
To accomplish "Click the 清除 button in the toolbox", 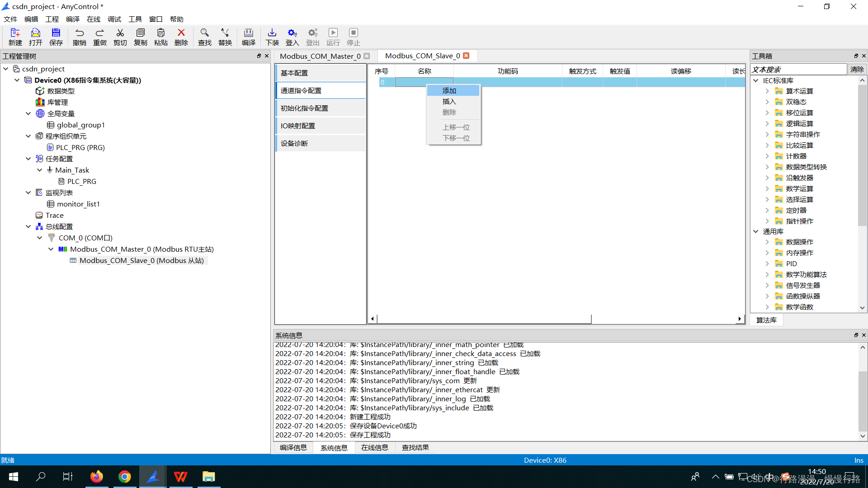I will (857, 69).
